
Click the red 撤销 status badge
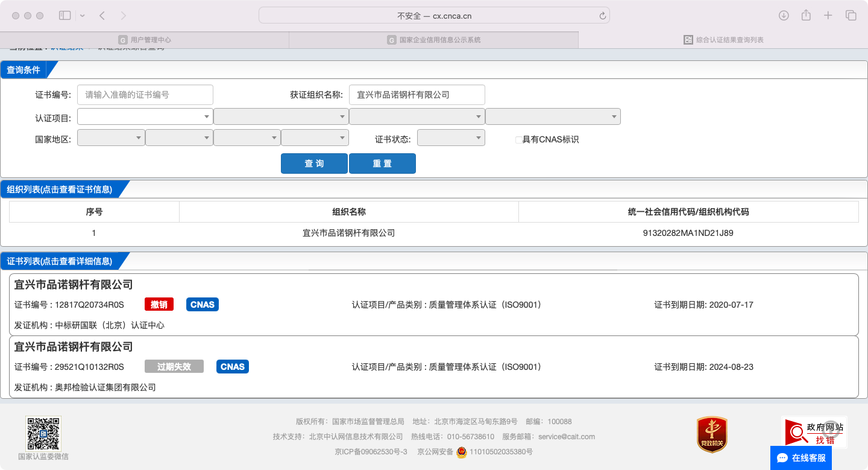pyautogui.click(x=159, y=305)
